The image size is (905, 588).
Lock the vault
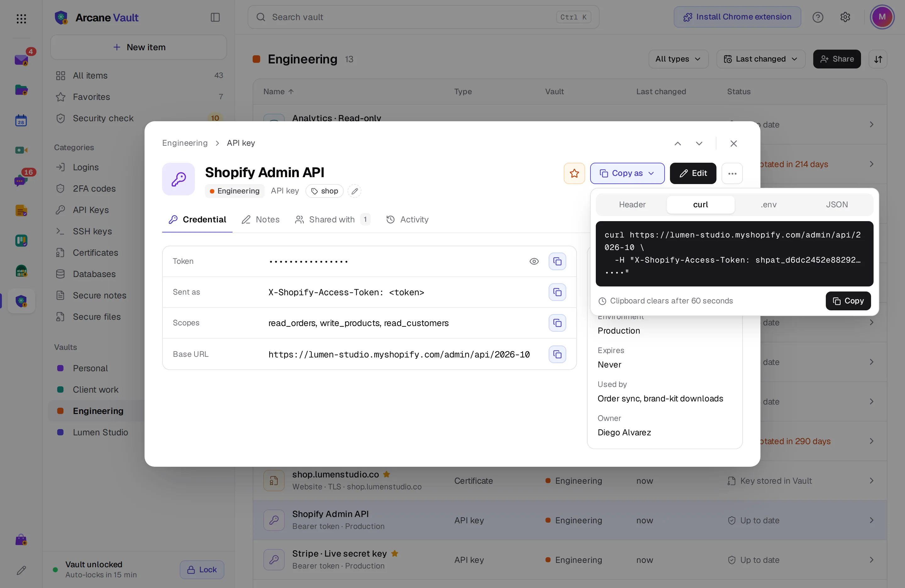202,569
